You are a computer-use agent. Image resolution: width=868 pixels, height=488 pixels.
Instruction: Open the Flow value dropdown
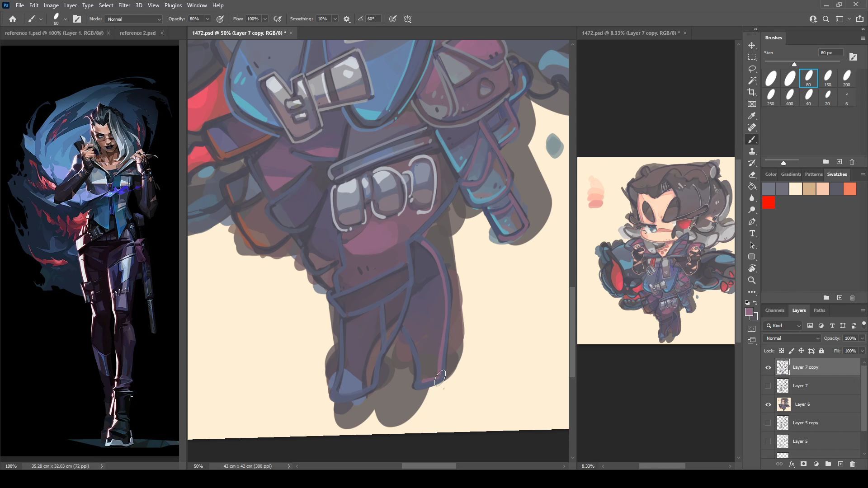[x=265, y=19]
